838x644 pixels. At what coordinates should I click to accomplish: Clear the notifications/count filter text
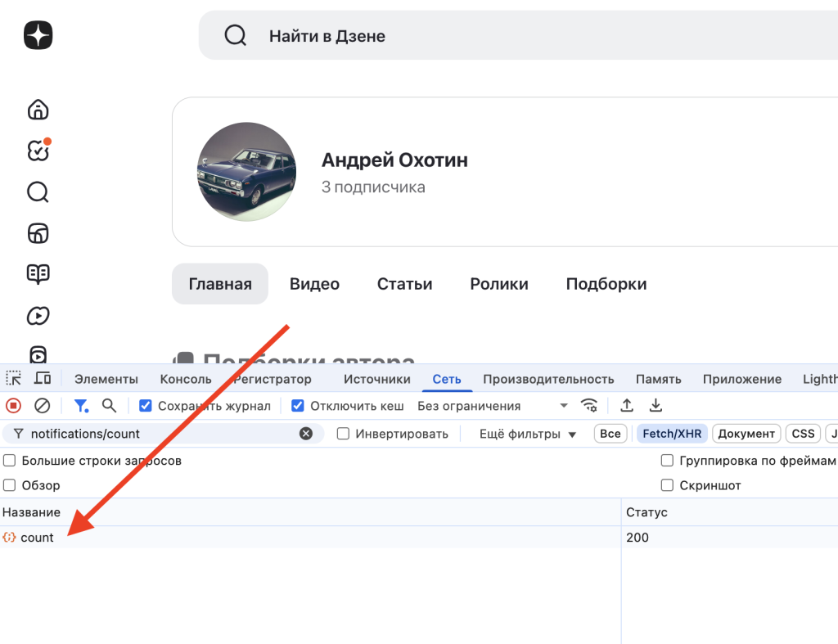tap(306, 434)
